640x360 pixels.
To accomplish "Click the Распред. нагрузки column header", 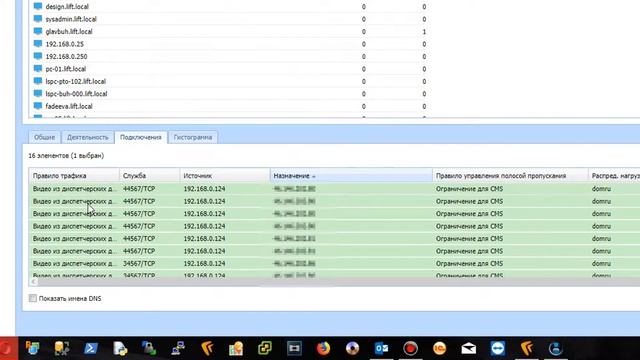I will tap(614, 176).
